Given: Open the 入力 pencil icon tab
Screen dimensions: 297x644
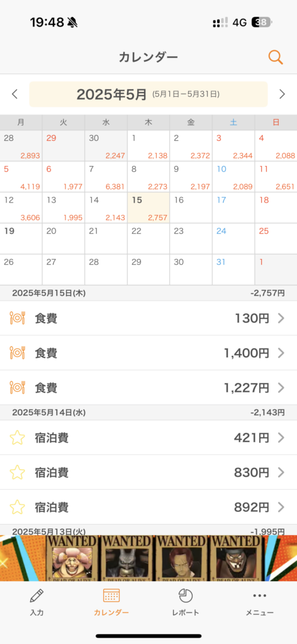Looking at the screenshot, I should [36, 595].
